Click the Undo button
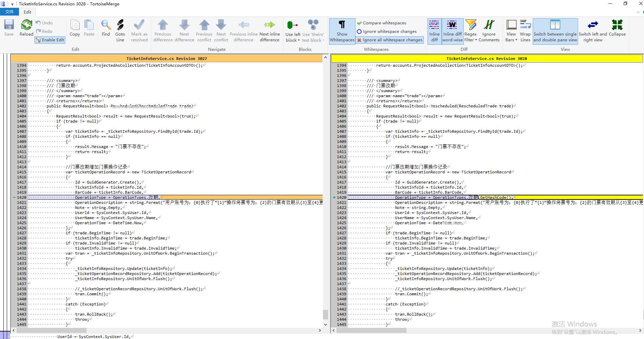Image resolution: width=644 pixels, height=339 pixels. 44,23
